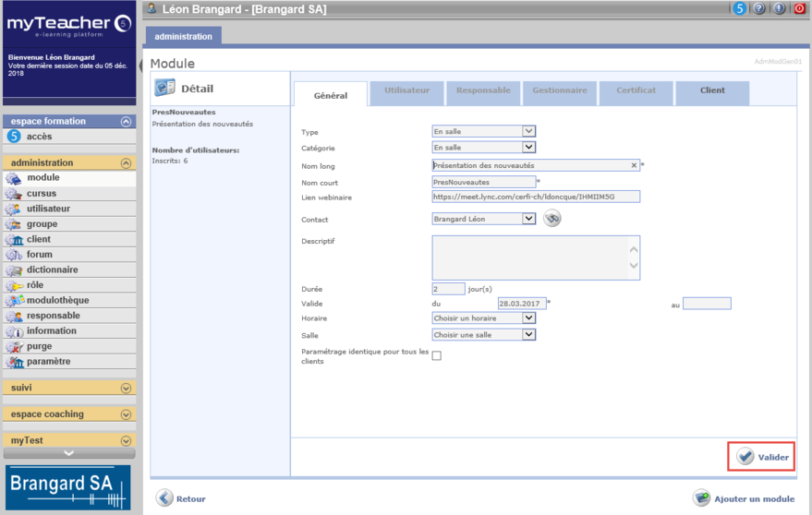This screenshot has width=812, height=515.
Task: Click the Valider button
Action: coord(762,457)
